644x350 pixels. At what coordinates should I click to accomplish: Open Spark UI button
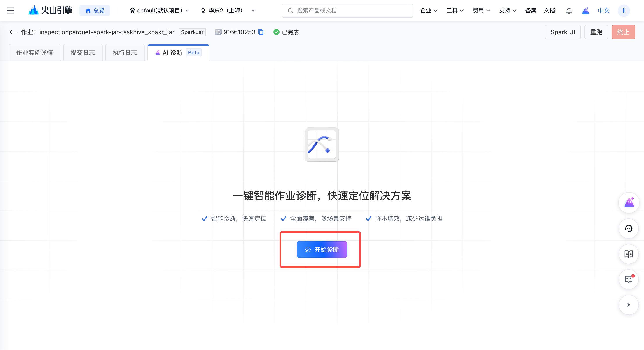click(x=563, y=32)
